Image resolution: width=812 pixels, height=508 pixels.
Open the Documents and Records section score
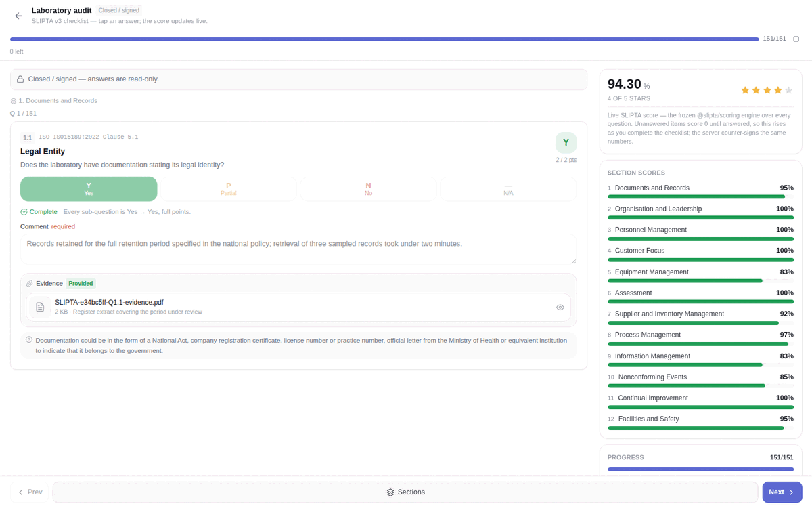click(x=700, y=192)
